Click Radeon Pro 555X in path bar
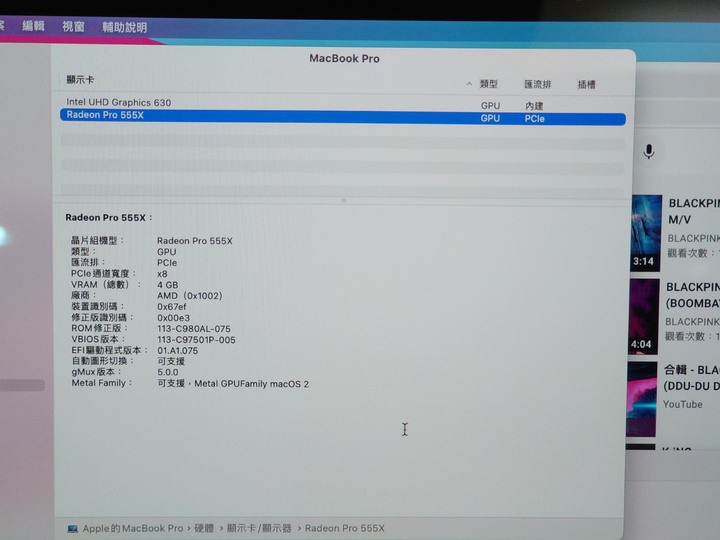 click(x=344, y=529)
